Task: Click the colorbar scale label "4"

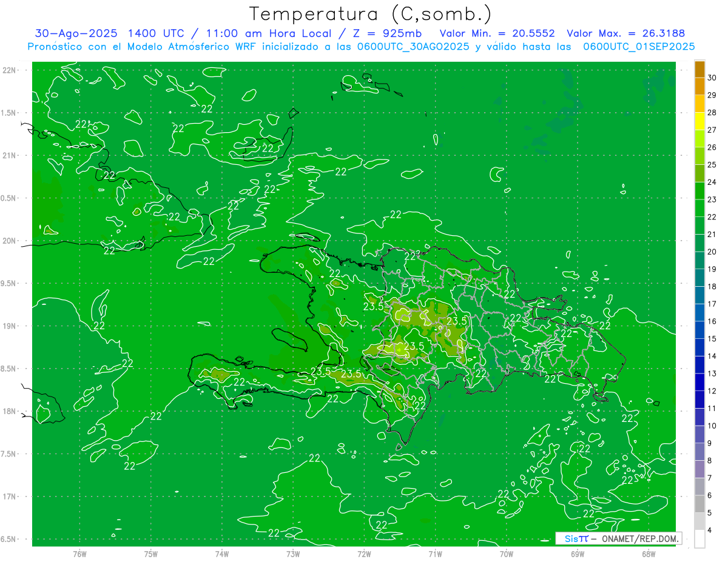Action: (x=710, y=530)
